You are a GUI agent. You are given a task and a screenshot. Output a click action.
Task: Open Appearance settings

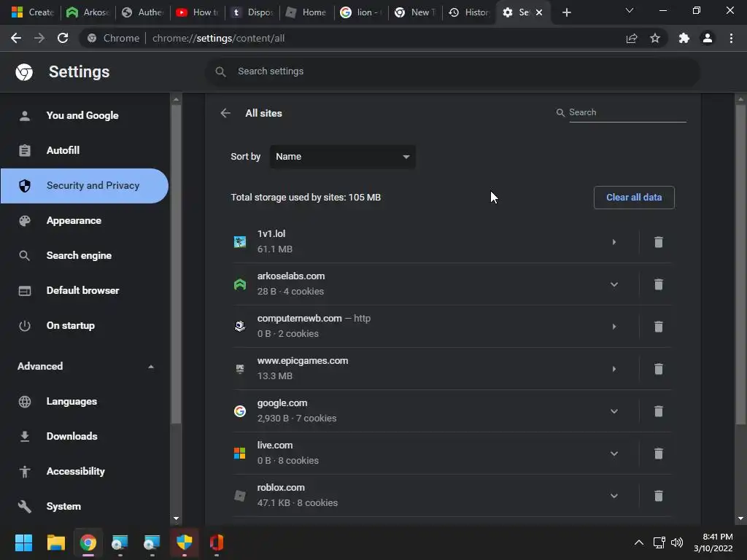point(85,220)
